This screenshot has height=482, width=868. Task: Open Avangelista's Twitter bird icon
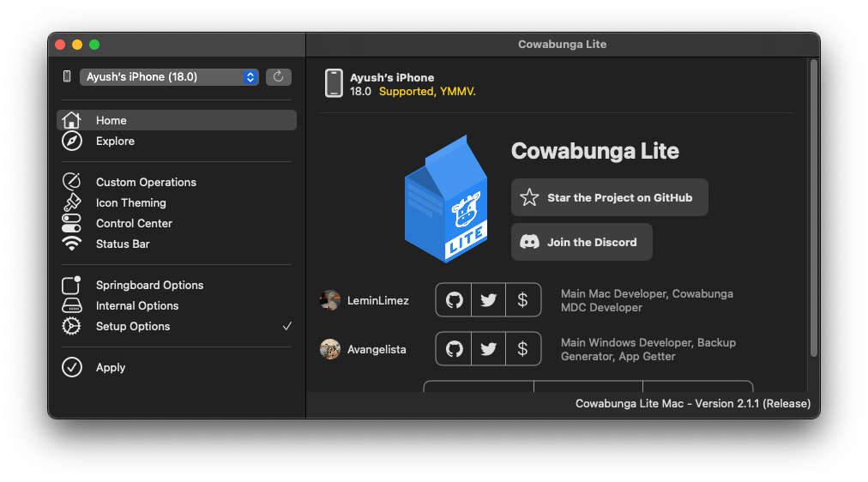488,349
